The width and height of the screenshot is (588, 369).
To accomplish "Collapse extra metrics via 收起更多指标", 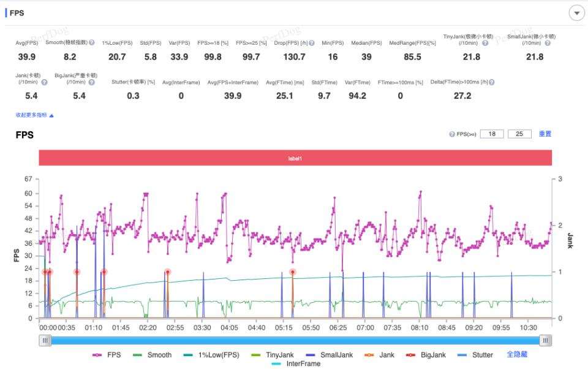I will pos(34,115).
